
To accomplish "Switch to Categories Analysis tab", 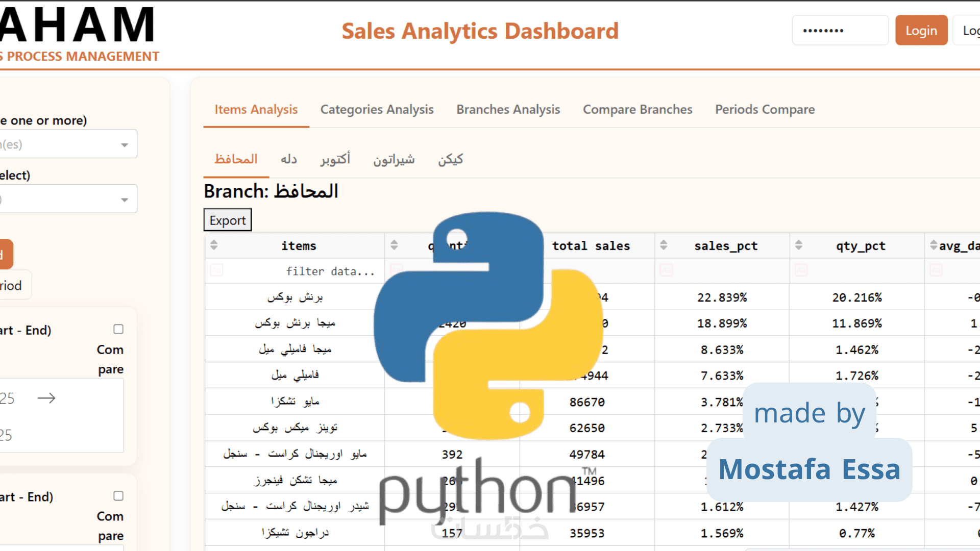I will [377, 110].
